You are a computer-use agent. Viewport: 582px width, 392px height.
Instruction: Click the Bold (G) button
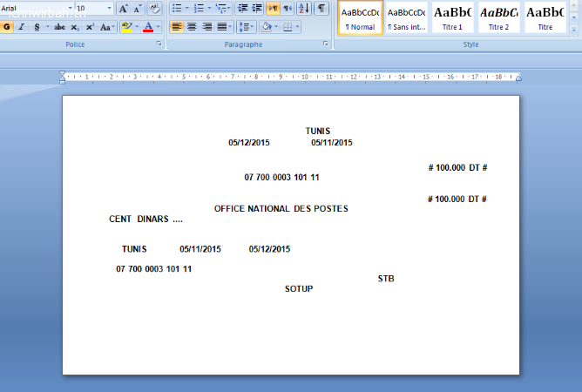(6, 27)
